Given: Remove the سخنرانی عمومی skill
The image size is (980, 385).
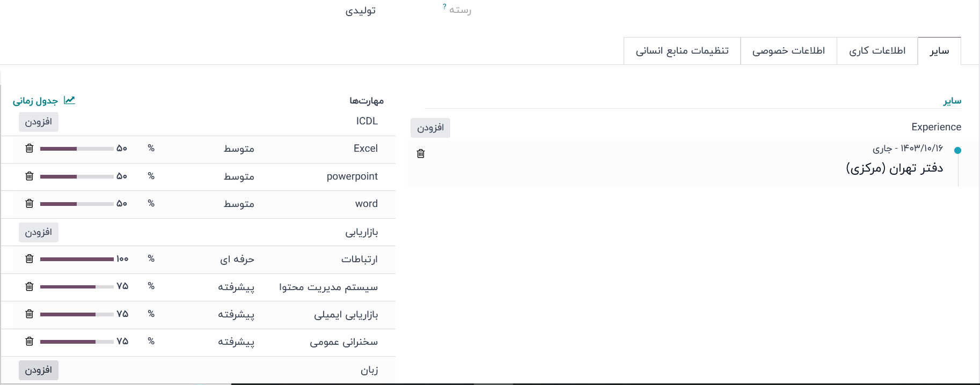Looking at the screenshot, I should tap(30, 341).
